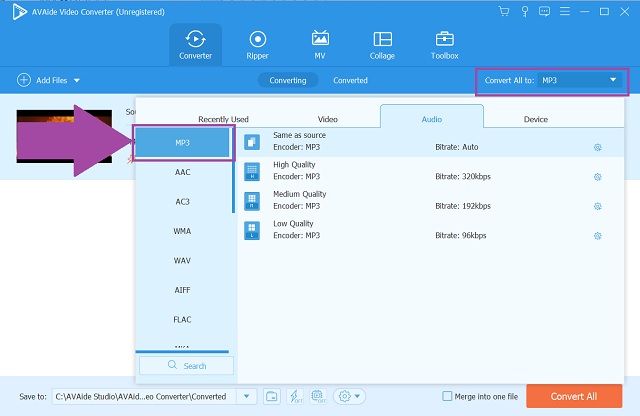Click Bitrate: 320kbps text
Image resolution: width=640 pixels, height=416 pixels.
tap(462, 176)
